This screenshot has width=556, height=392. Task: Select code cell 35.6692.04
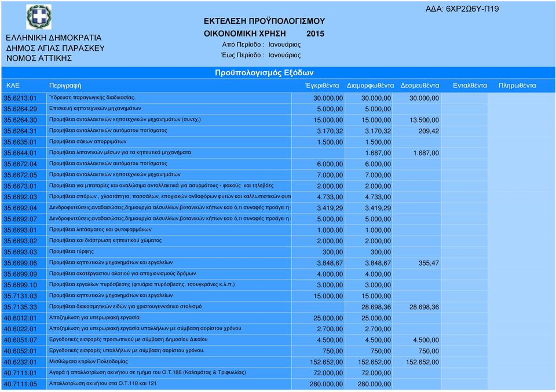(24, 208)
